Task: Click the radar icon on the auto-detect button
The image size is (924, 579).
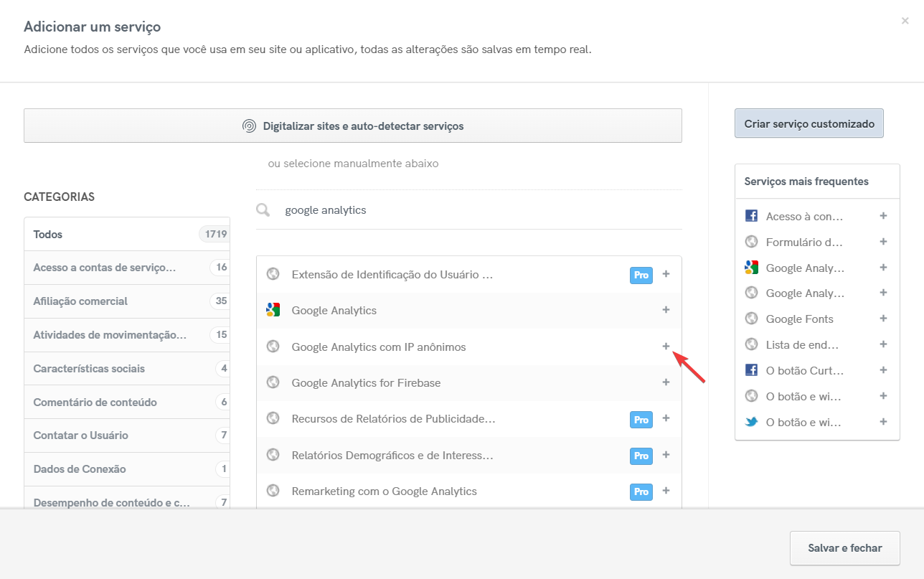Action: coord(250,125)
